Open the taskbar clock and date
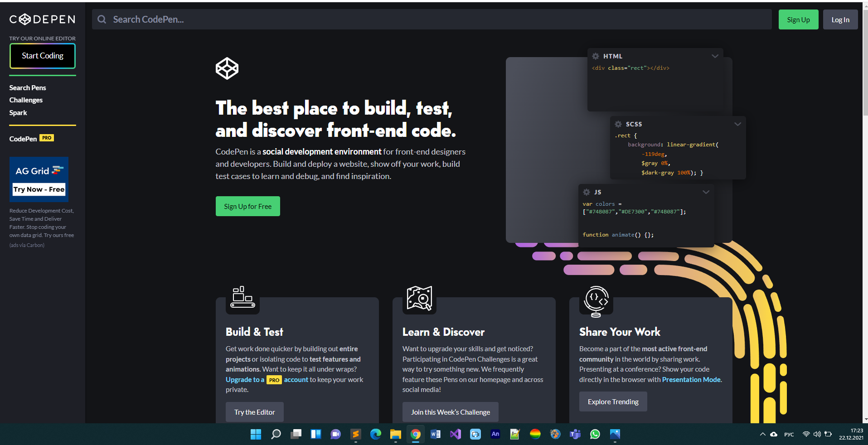 [851, 434]
